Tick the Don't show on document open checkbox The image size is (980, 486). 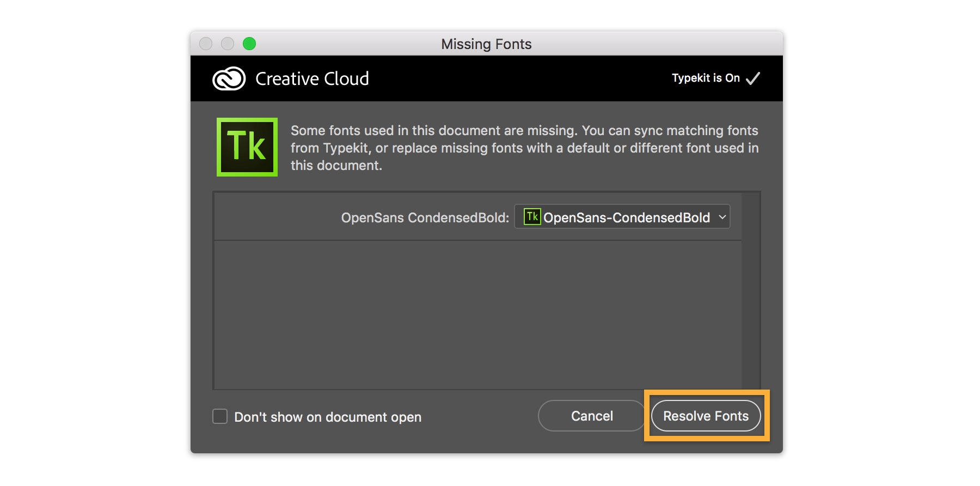pos(220,417)
